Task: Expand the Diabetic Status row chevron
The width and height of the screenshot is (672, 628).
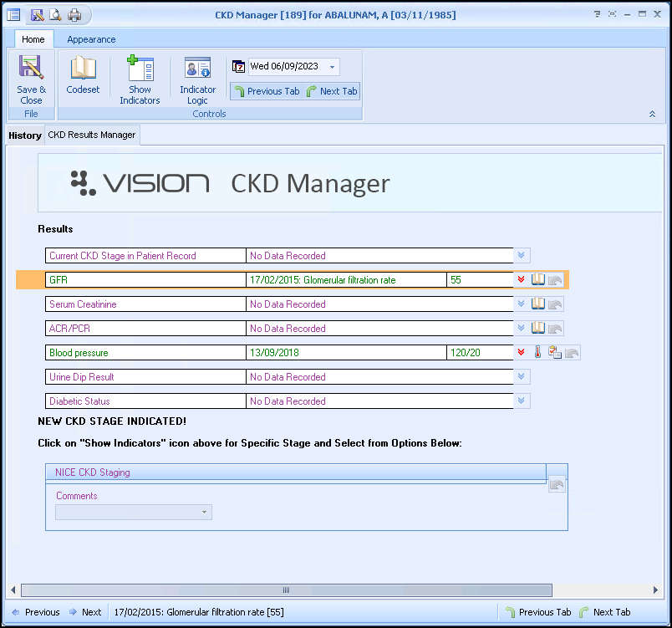Action: pos(522,401)
